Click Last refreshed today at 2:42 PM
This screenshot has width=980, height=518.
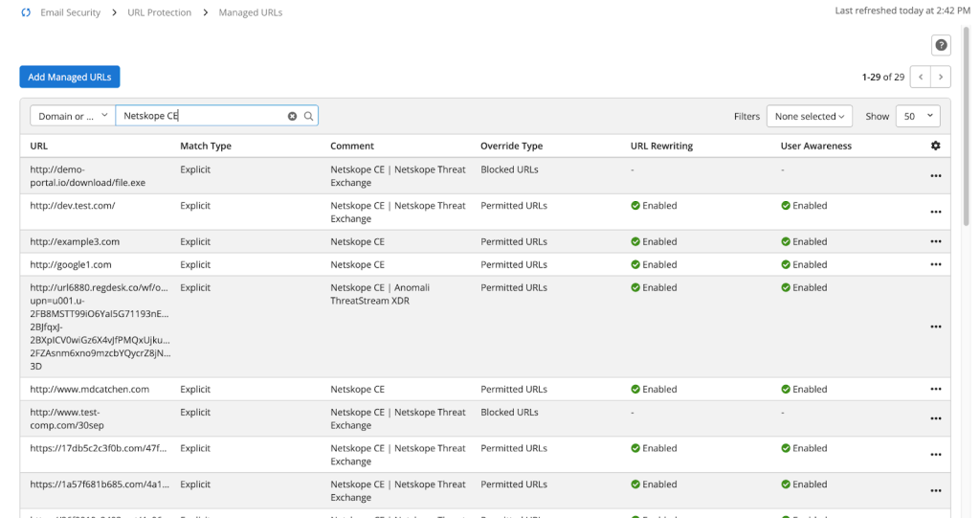902,11
